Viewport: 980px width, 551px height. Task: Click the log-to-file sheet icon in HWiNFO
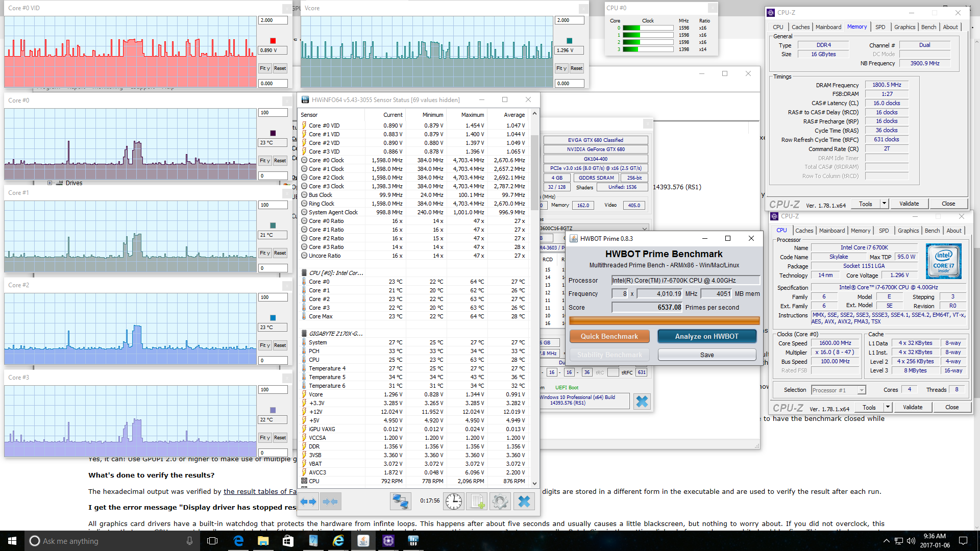click(x=477, y=502)
